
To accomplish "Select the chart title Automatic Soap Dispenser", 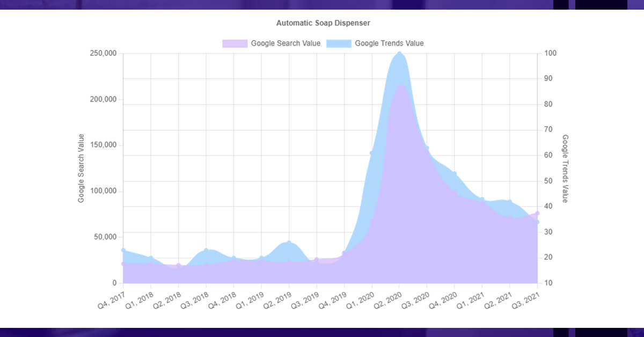I will 323,23.
